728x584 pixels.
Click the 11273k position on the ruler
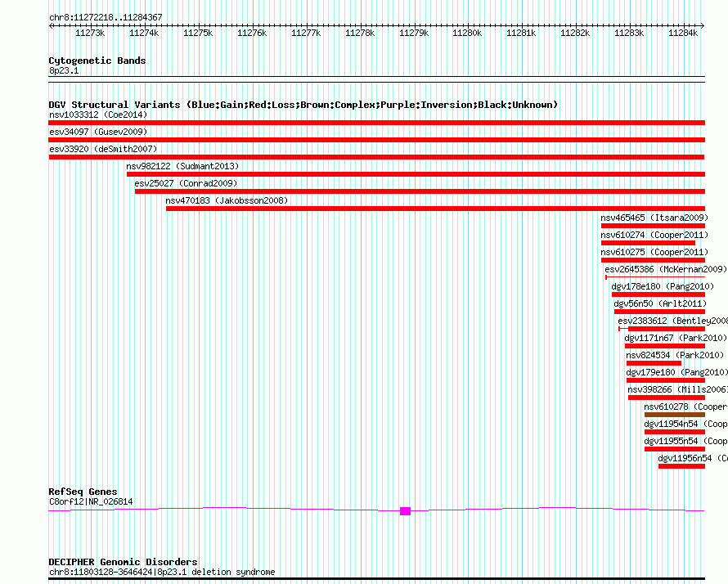[x=90, y=33]
